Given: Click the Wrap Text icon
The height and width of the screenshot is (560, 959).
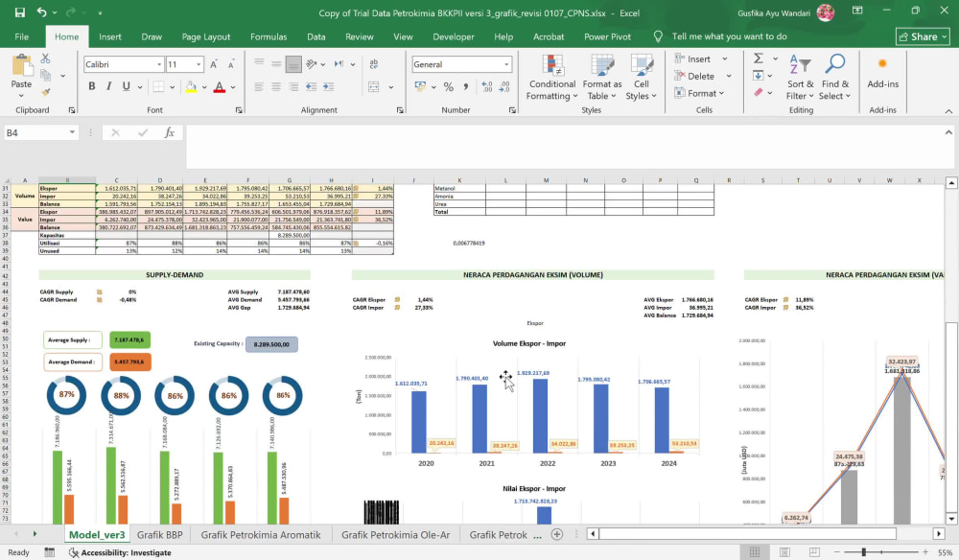Looking at the screenshot, I should (x=374, y=63).
